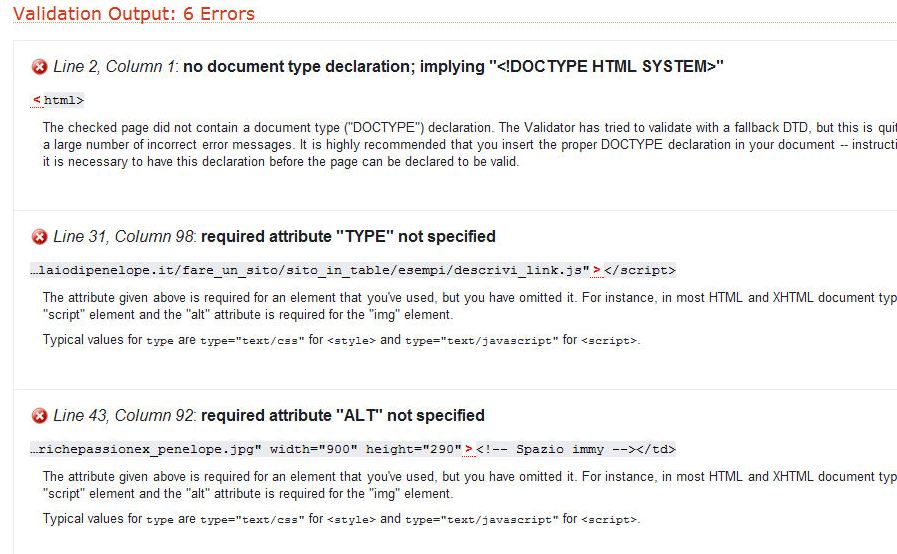Click required attribute ALT not specified message
The image size is (897, 554).
[x=343, y=416]
